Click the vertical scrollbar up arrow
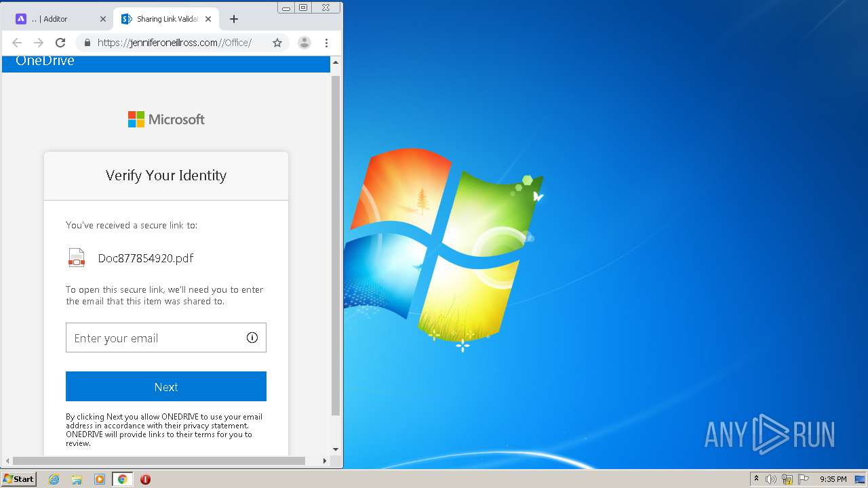Viewport: 868px width, 488px height. [x=336, y=62]
